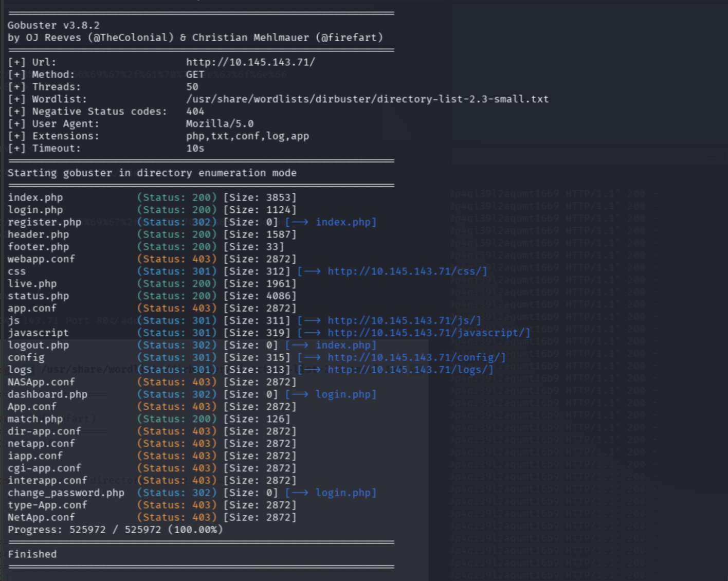Screen dimensions: 728x581
Task: Open the http://10.145.143.71/config/ redirect link
Action: (414, 358)
